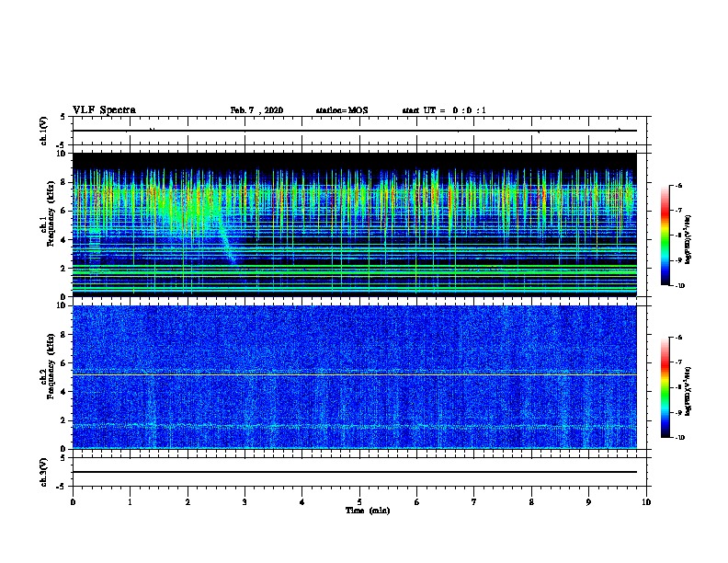
Task: Click the "-6" label on ch.1 colorbar
Action: (x=678, y=186)
